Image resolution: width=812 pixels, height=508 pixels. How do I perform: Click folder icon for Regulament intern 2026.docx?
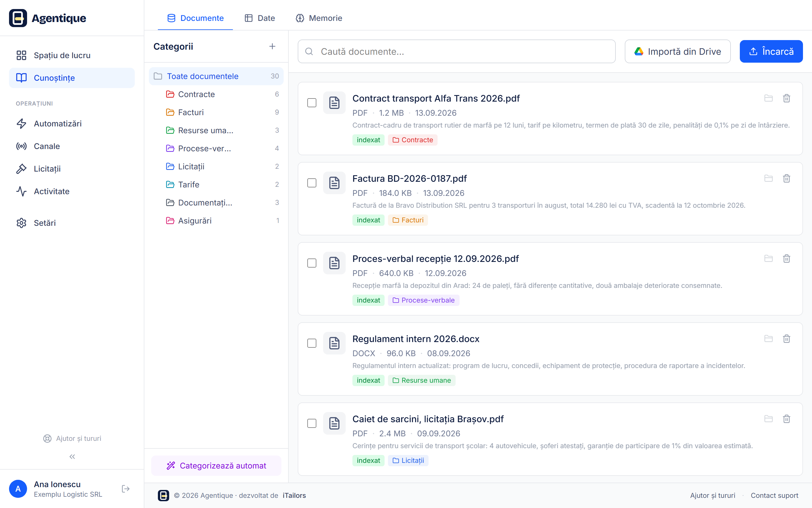[768, 339]
